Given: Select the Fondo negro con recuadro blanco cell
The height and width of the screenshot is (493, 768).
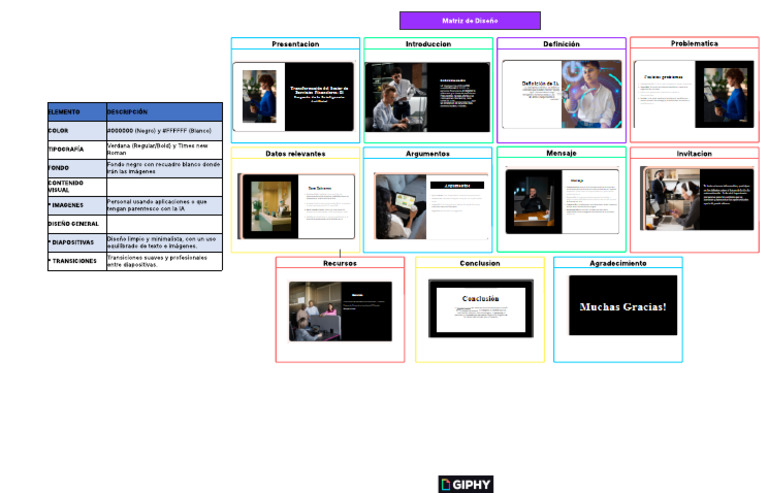Looking at the screenshot, I should (x=164, y=168).
